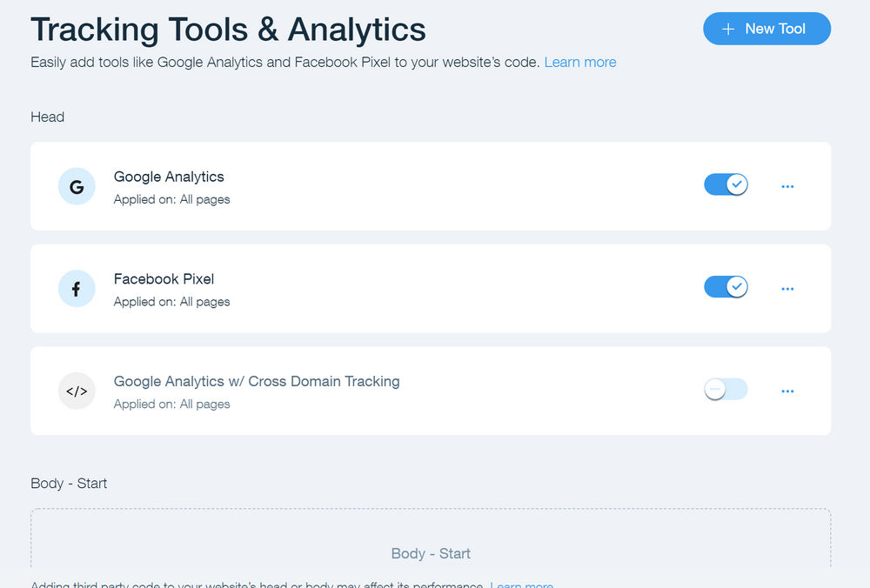Screen dimensions: 870x588
Task: Select the Google Analytics tool name
Action: (169, 177)
